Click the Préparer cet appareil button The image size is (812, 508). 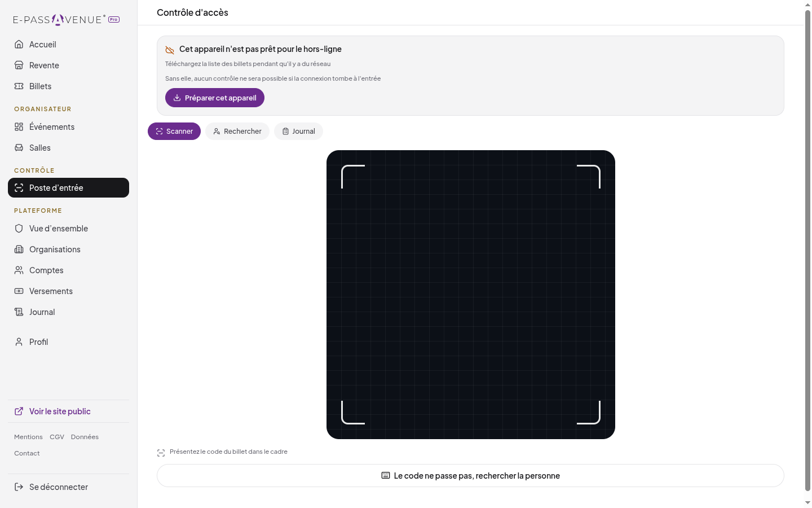pos(215,98)
